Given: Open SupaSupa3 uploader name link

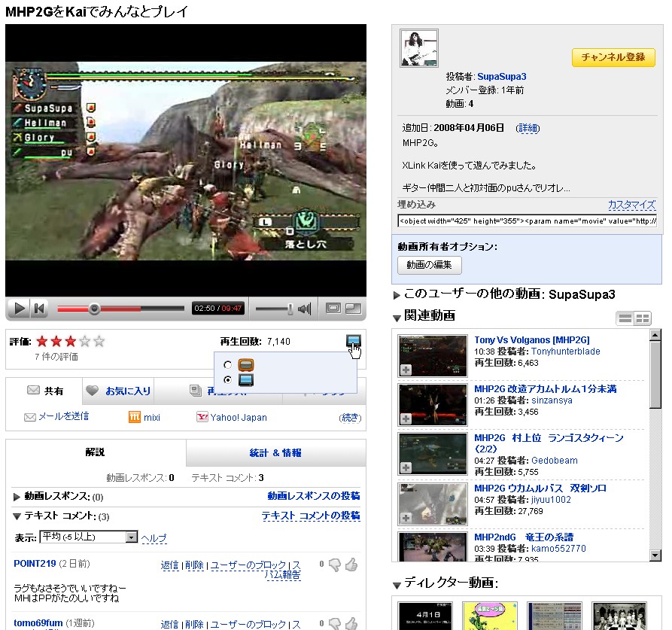Looking at the screenshot, I should 501,76.
